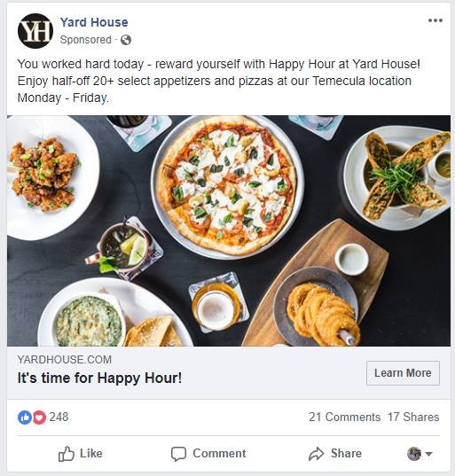Click the Learn More button
Viewport: 455px width, 476px height.
pyautogui.click(x=403, y=373)
